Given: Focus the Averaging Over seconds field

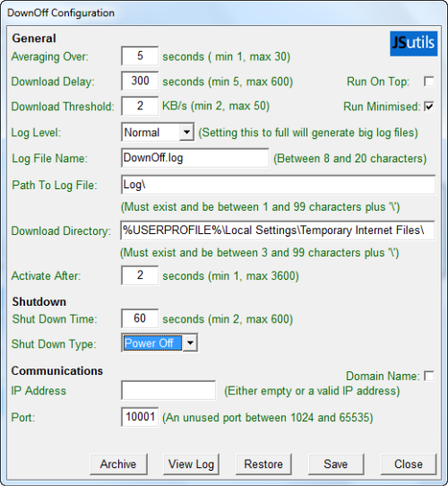Looking at the screenshot, I should (140, 56).
